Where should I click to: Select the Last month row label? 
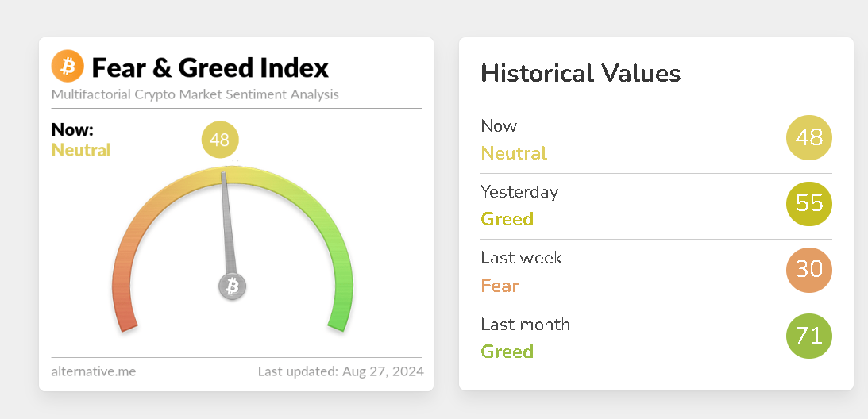coord(525,324)
